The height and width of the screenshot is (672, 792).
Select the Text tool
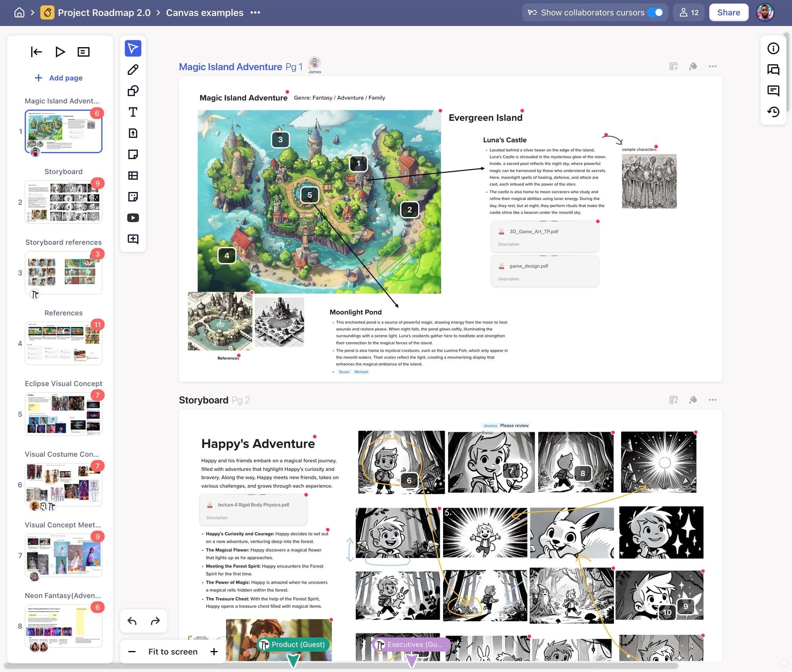pyautogui.click(x=133, y=112)
